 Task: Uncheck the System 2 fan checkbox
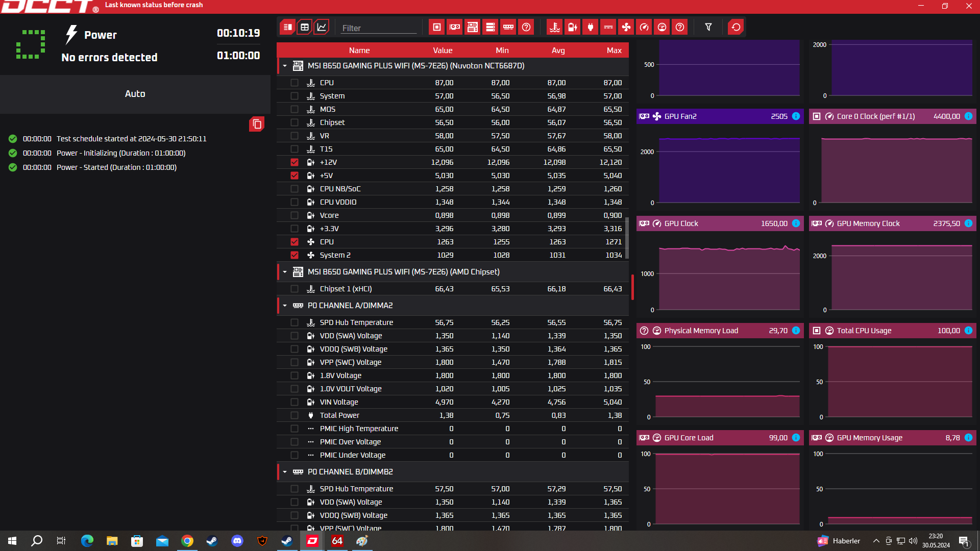(295, 255)
